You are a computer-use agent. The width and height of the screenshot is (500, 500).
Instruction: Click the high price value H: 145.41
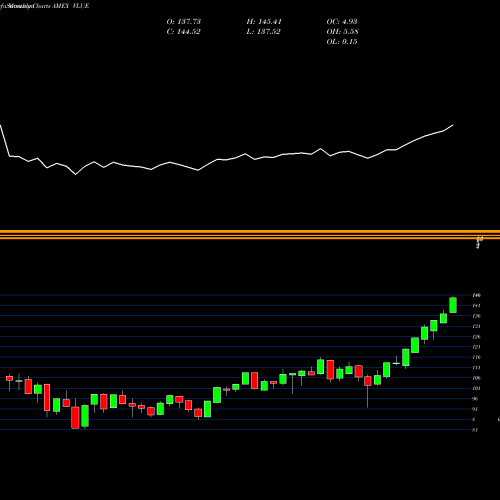click(264, 22)
